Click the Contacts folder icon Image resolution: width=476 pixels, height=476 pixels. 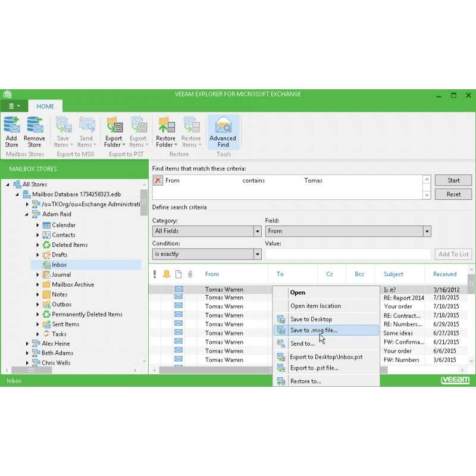point(46,235)
